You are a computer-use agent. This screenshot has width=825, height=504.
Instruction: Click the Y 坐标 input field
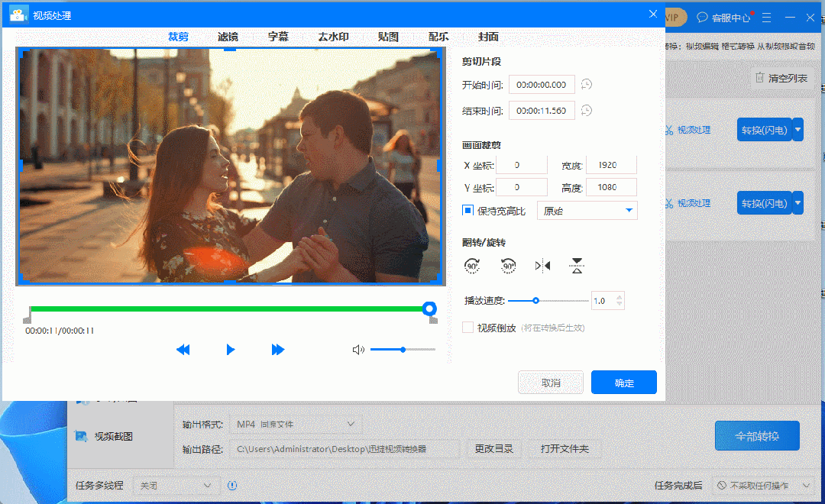coord(522,187)
